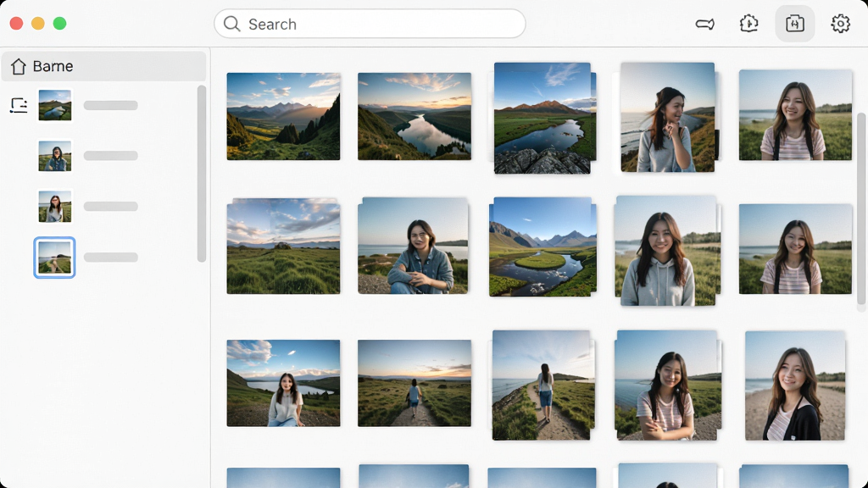Click placeholder label beside highlighted sidebar thumbnail
The width and height of the screenshot is (868, 488).
(111, 258)
